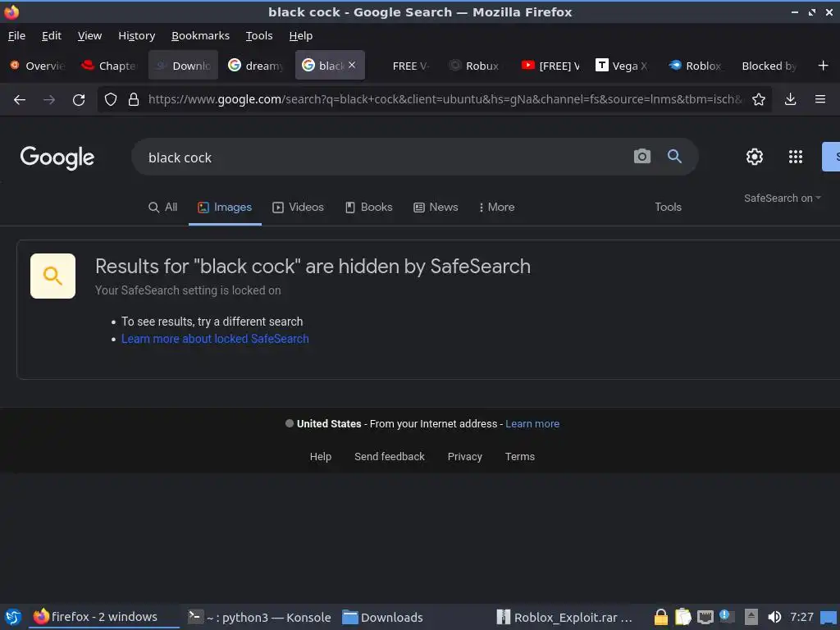Go back with the browser back arrow
This screenshot has height=630, width=840.
click(x=20, y=99)
